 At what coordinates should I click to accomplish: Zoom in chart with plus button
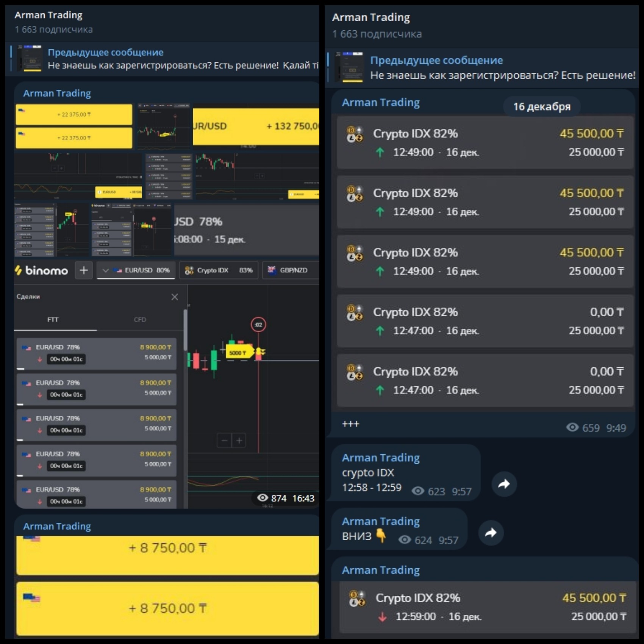pyautogui.click(x=239, y=441)
